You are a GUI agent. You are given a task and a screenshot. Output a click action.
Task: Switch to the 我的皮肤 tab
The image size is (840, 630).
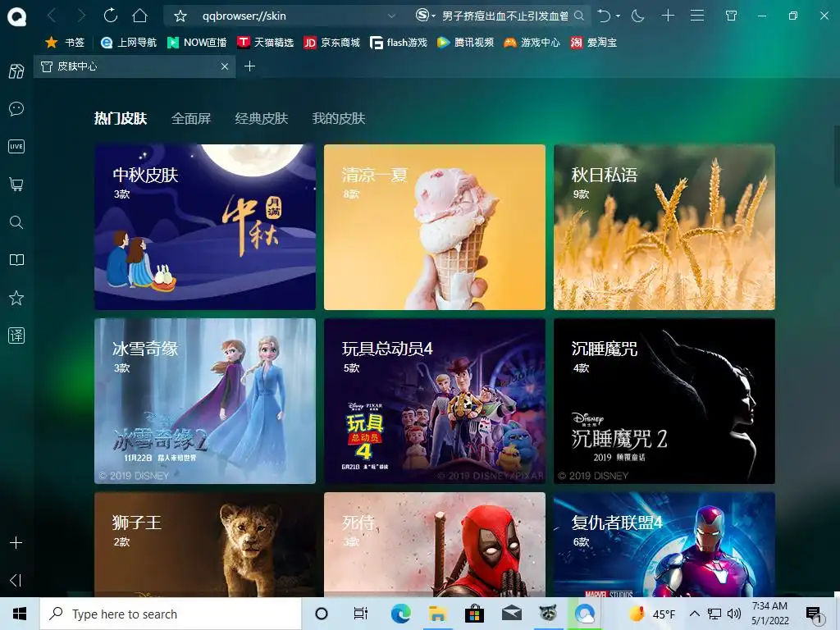[339, 118]
